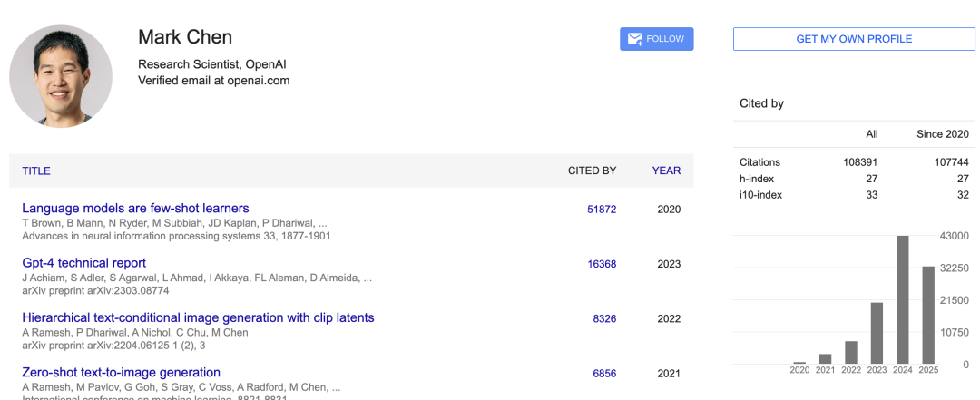This screenshot has height=400, width=980.
Task: Open 'Hierarchical text-conditional image generation' paper
Action: coord(198,317)
